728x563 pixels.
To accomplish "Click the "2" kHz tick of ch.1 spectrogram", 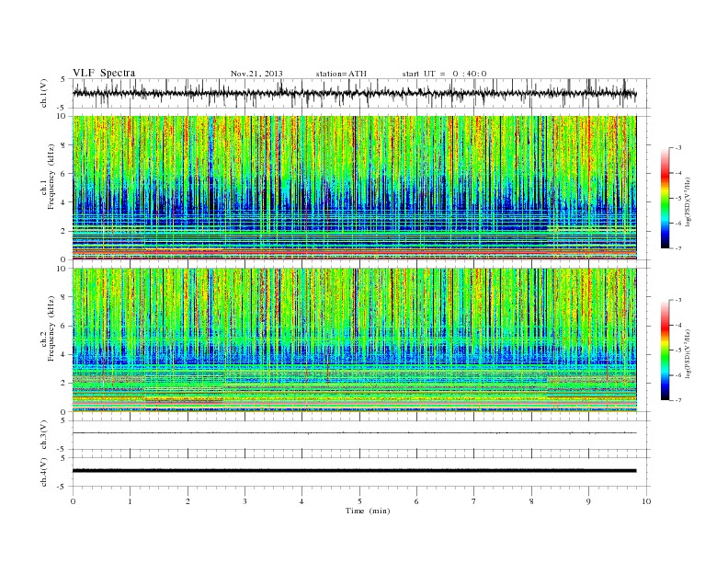I will 63,231.
